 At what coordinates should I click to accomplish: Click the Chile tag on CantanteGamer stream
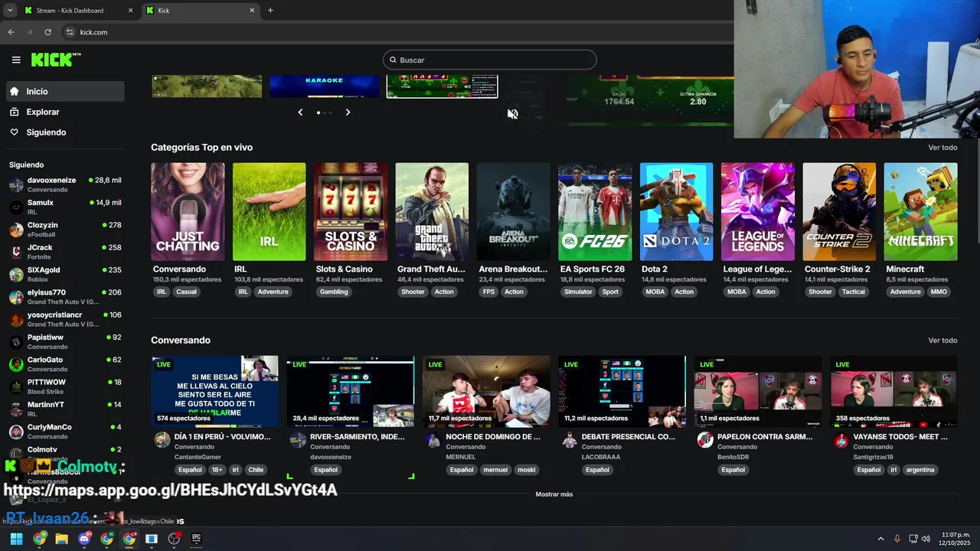point(256,470)
